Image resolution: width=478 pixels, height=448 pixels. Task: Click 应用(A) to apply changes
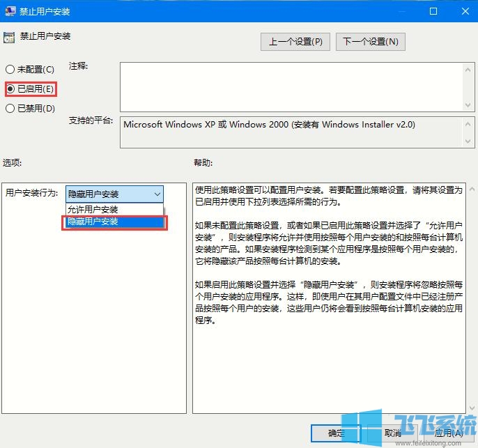(447, 433)
